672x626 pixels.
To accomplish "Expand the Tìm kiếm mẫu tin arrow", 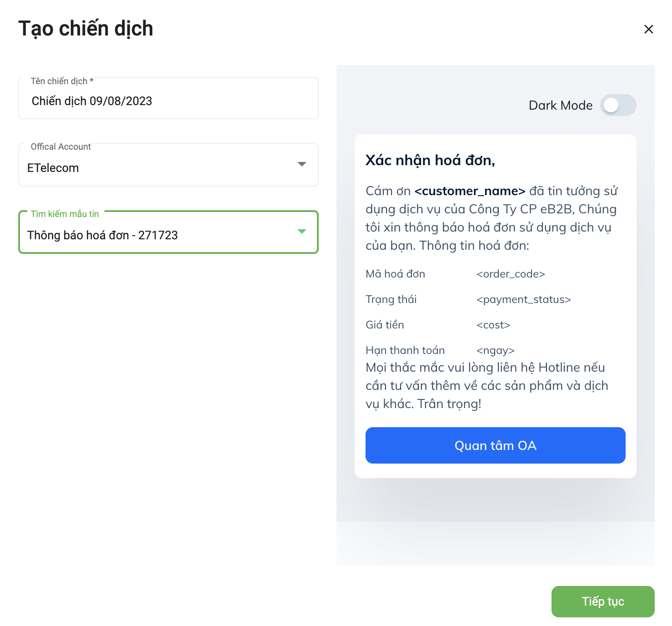I will pyautogui.click(x=301, y=232).
